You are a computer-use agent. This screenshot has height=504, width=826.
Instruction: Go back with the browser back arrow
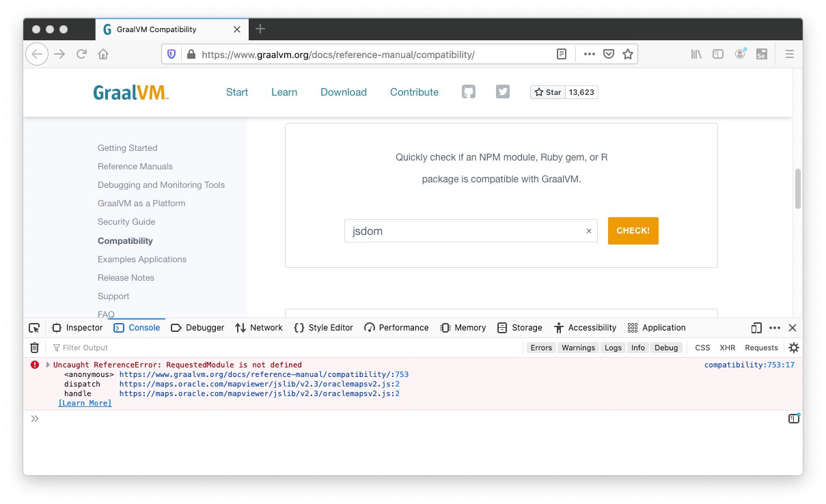point(37,54)
